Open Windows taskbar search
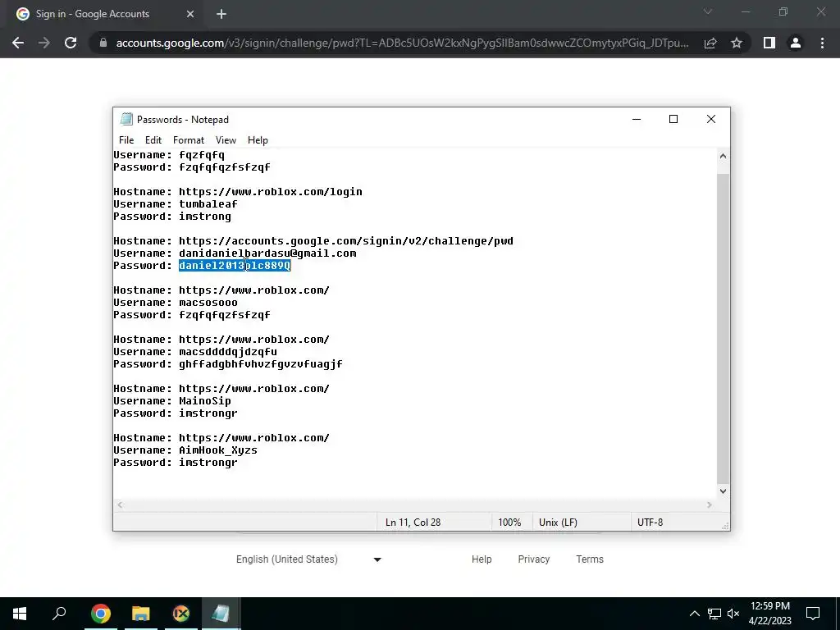 [x=59, y=614]
